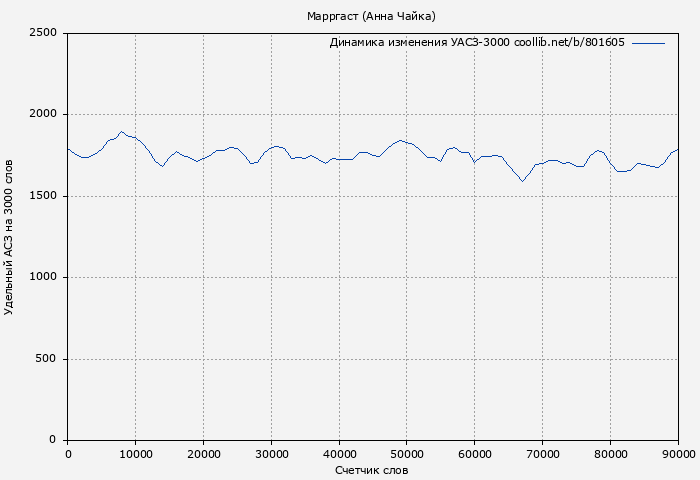Click the chart title "Марргаст (Анна Чайка)"
Screen dimensions: 700x480
pyautogui.click(x=371, y=16)
